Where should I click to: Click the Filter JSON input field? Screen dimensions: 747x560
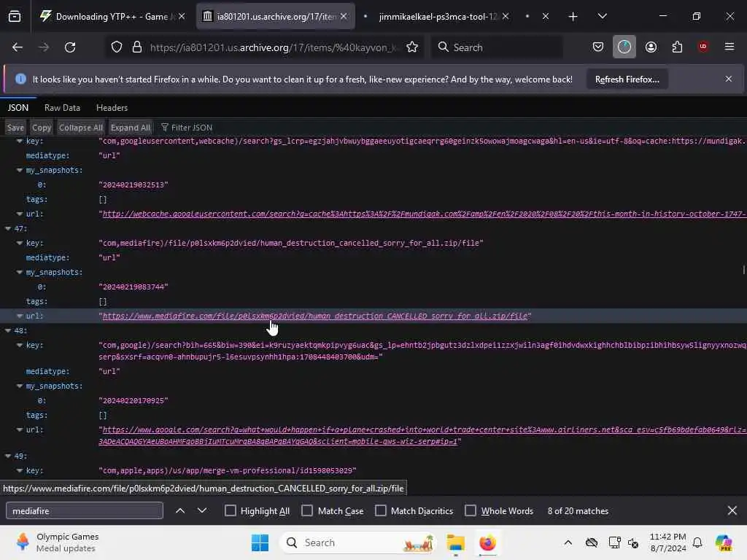click(192, 128)
